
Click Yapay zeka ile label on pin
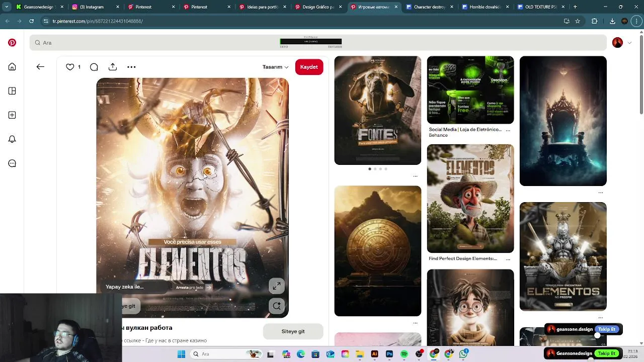125,287
